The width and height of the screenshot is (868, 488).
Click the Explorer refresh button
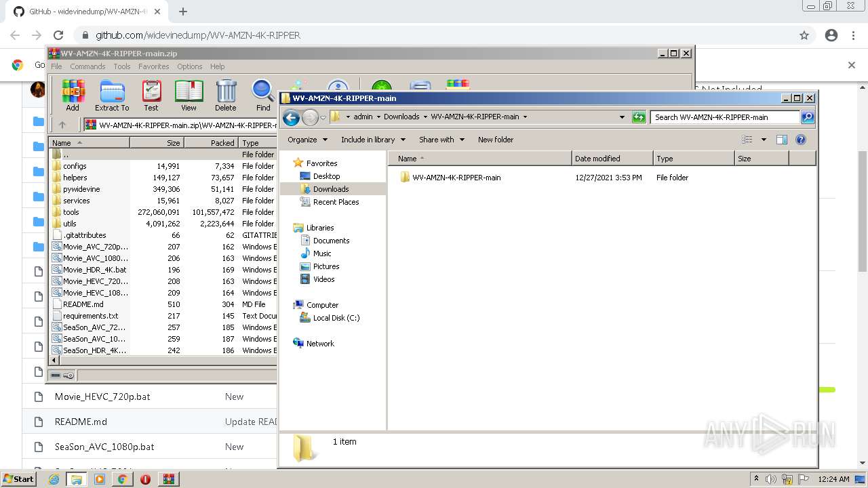coord(639,117)
